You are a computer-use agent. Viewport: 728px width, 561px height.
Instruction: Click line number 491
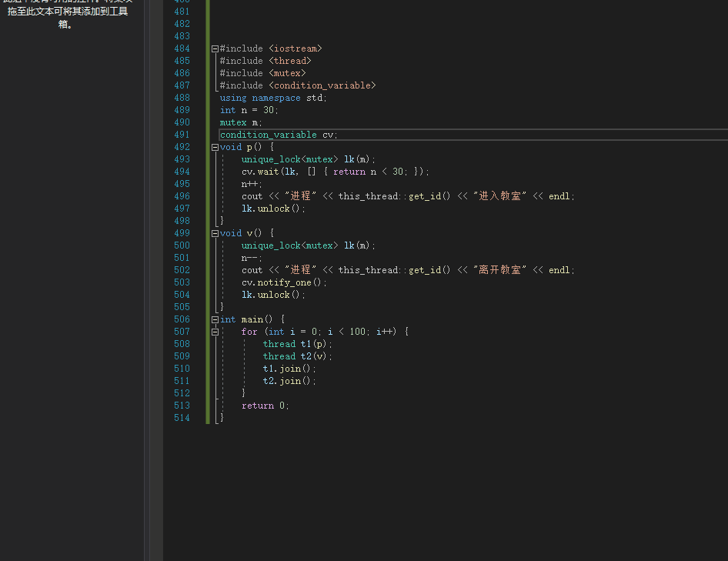pyautogui.click(x=182, y=135)
